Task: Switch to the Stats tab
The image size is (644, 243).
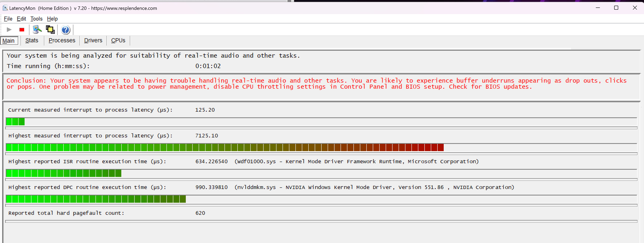Action: point(32,40)
